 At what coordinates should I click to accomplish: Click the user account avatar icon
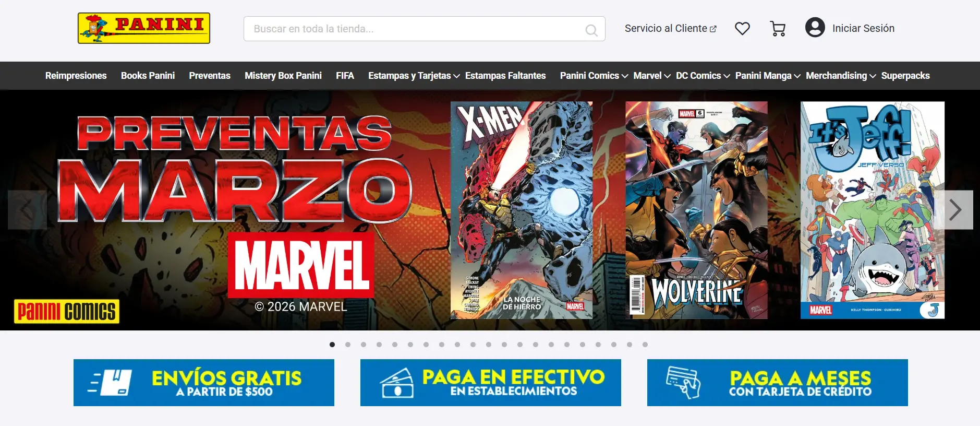coord(815,28)
